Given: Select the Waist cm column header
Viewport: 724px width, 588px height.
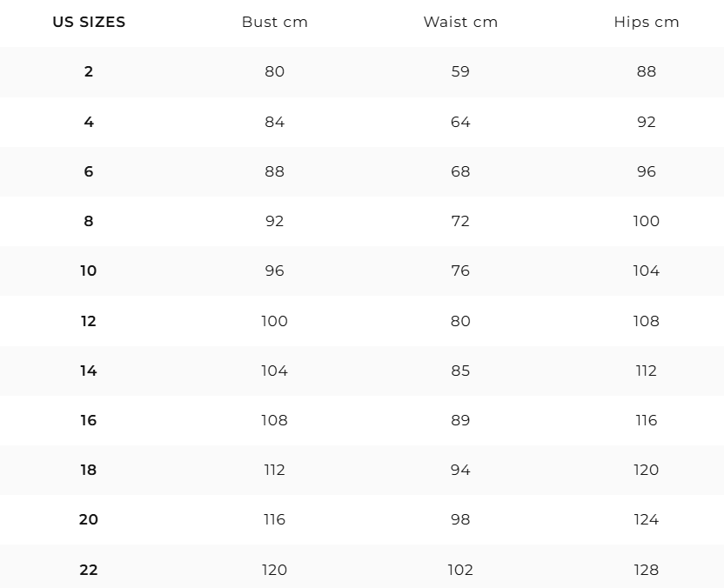Looking at the screenshot, I should click(460, 22).
